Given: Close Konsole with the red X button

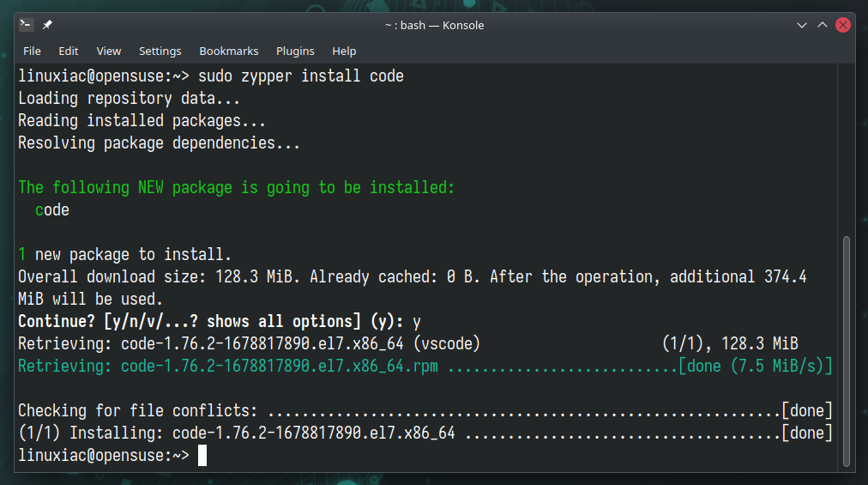Looking at the screenshot, I should 843,25.
